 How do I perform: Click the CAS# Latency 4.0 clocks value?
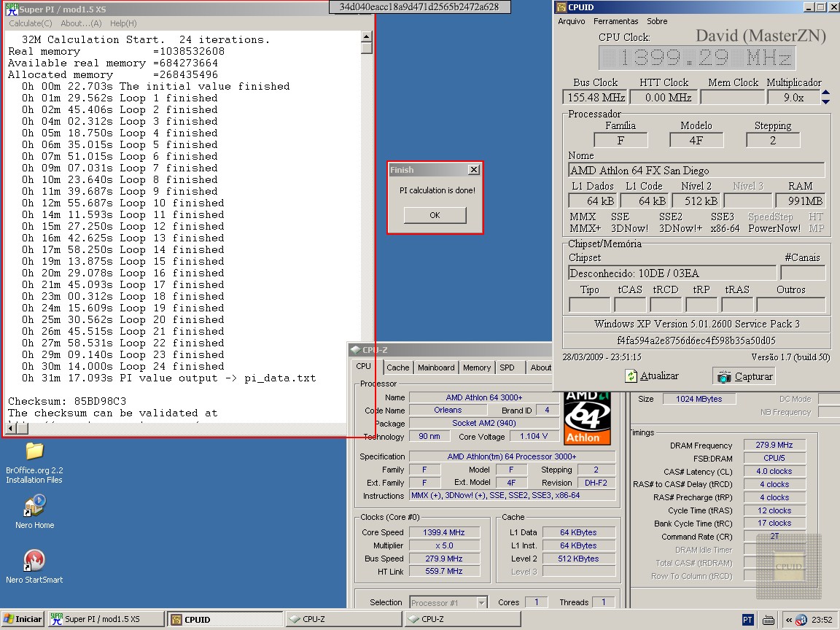[774, 472]
